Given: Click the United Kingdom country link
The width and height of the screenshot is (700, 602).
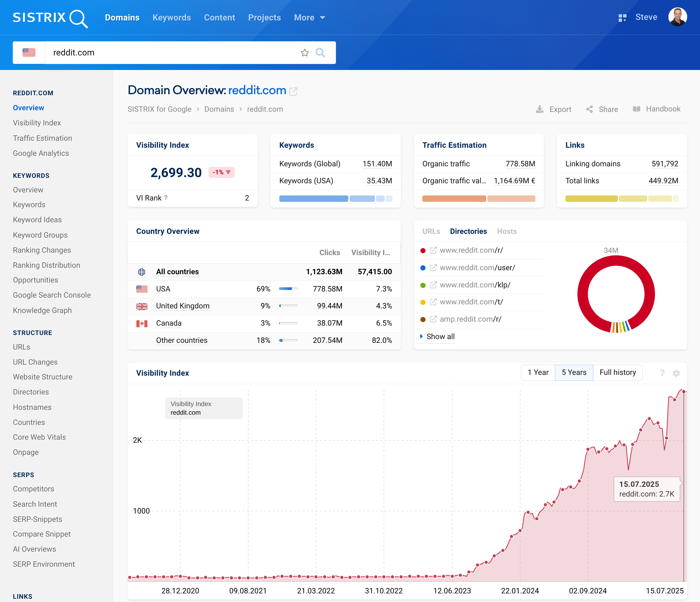Looking at the screenshot, I should 183,306.
